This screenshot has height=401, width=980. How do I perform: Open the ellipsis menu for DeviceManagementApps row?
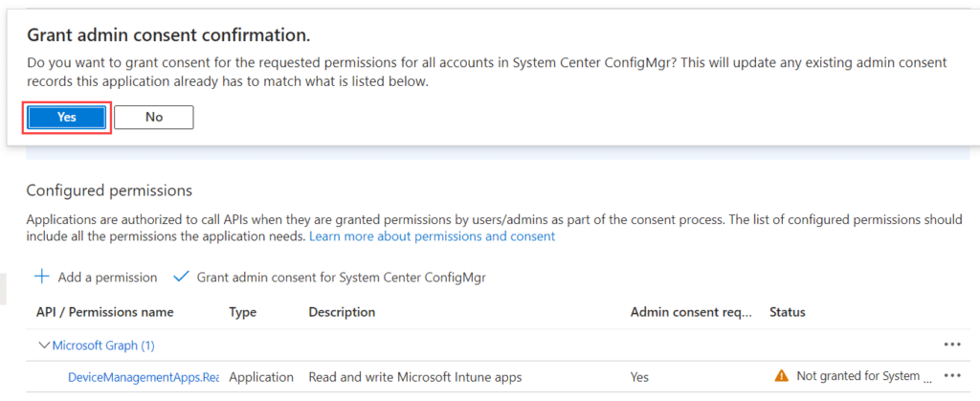pyautogui.click(x=952, y=376)
